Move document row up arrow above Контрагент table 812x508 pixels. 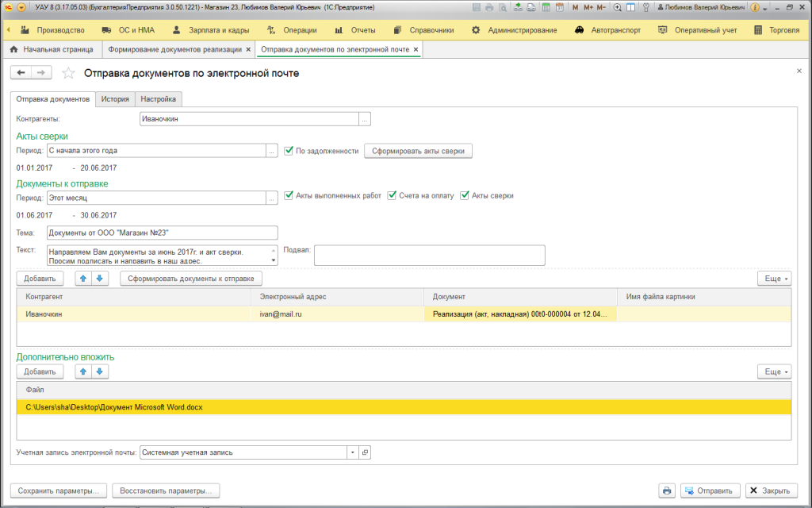pos(83,279)
